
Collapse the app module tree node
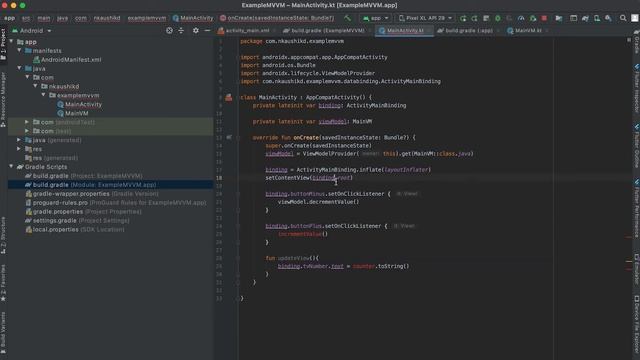[x=11, y=42]
